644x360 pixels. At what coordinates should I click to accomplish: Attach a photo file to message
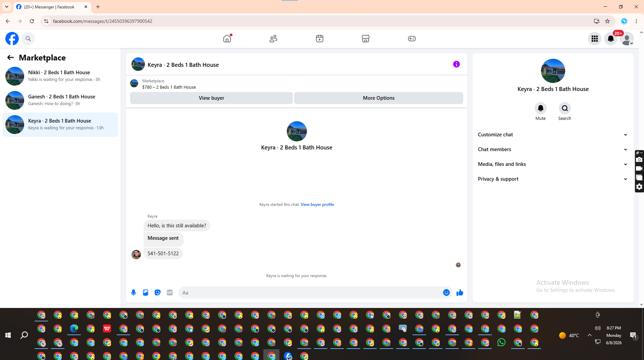pyautogui.click(x=146, y=292)
